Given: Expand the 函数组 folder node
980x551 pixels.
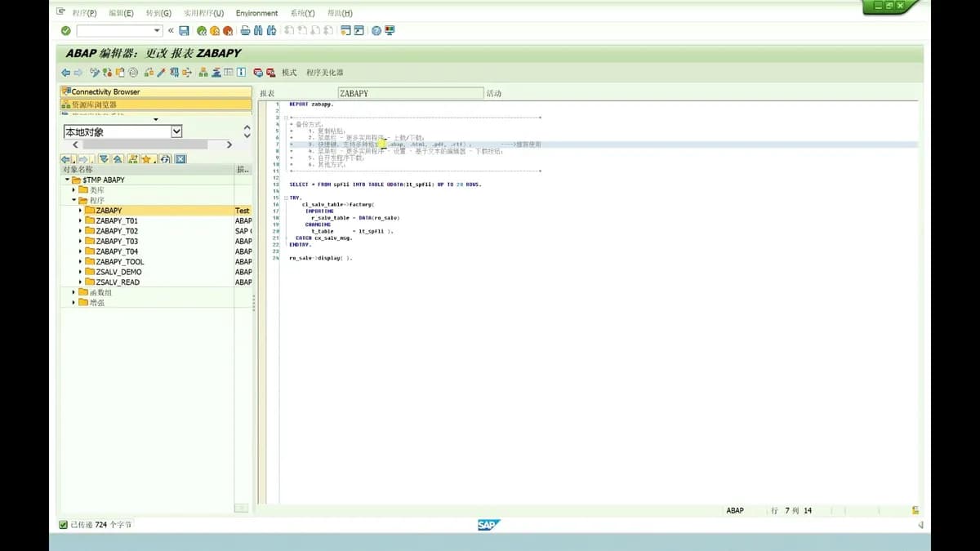Looking at the screenshot, I should tap(74, 292).
